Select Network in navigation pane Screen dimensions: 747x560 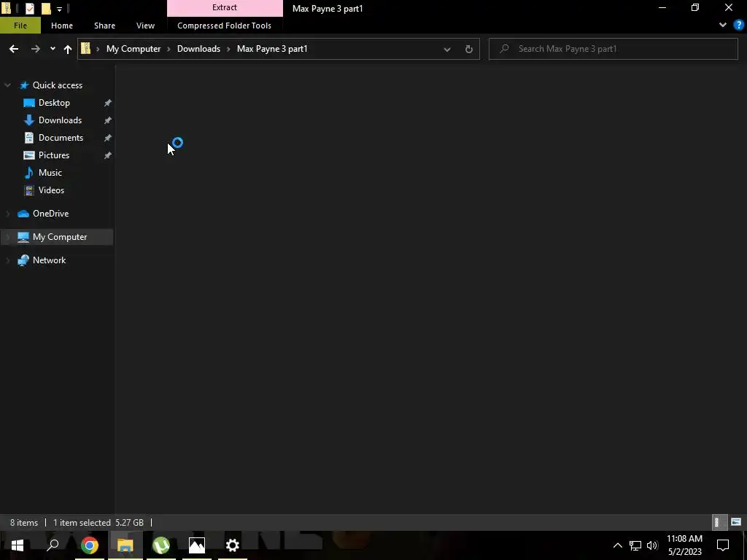49,260
